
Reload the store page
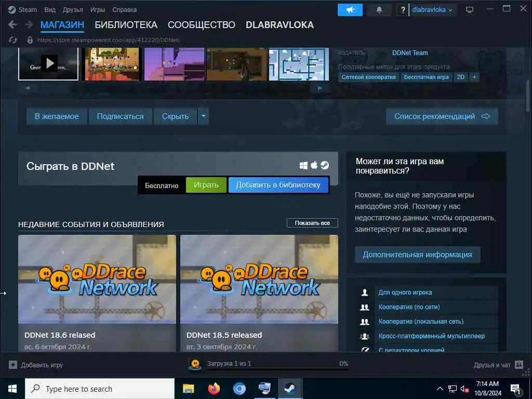(x=13, y=40)
